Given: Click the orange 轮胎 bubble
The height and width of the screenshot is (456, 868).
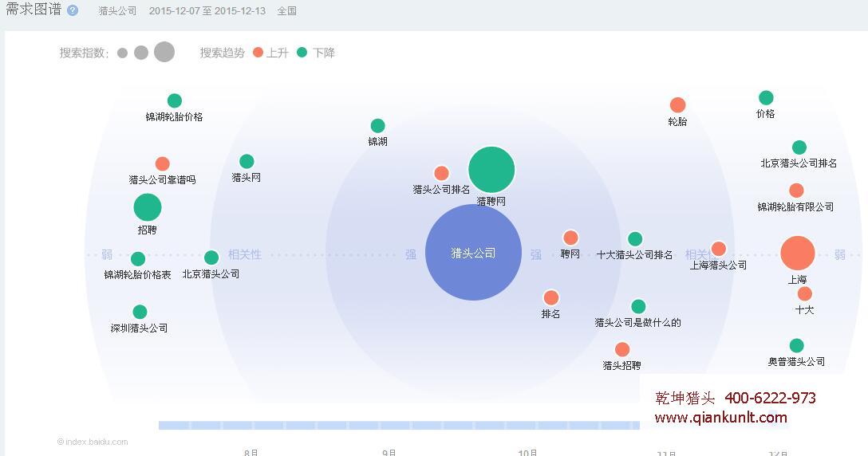Looking at the screenshot, I should pyautogui.click(x=677, y=105).
